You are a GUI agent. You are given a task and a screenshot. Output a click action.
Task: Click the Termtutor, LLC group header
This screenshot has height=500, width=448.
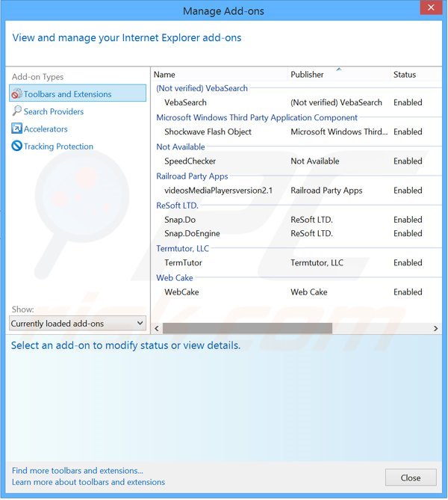[x=182, y=249]
